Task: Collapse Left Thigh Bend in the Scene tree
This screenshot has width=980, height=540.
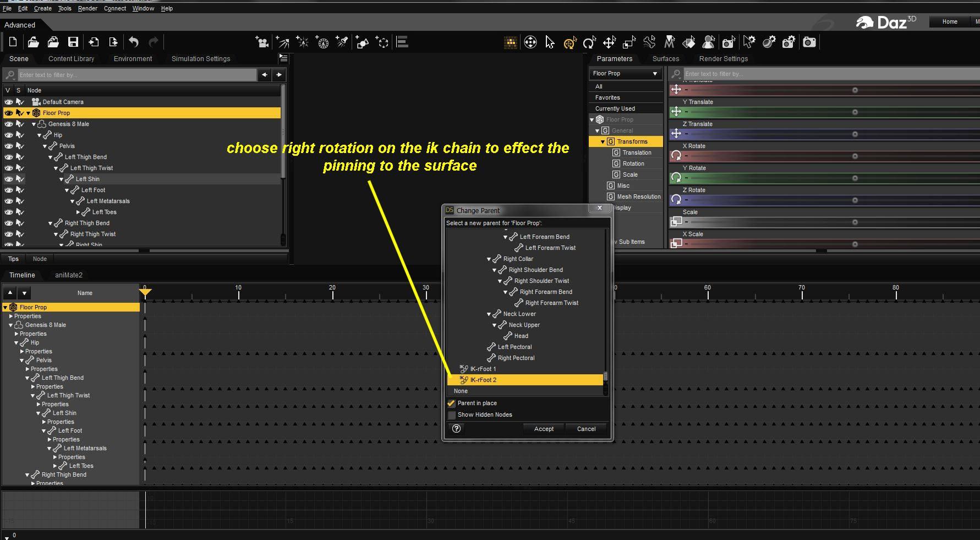Action: pos(50,157)
